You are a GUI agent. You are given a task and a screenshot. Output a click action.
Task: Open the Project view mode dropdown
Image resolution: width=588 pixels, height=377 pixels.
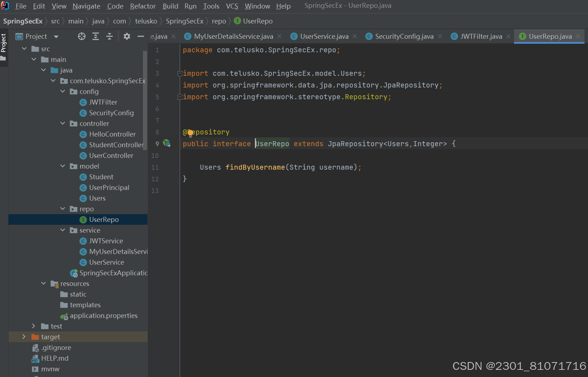57,36
